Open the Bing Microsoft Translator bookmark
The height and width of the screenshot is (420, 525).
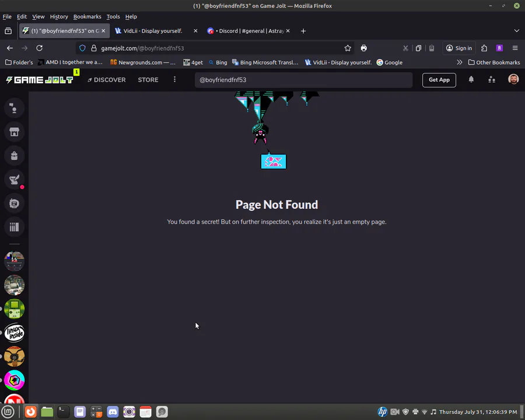265,62
